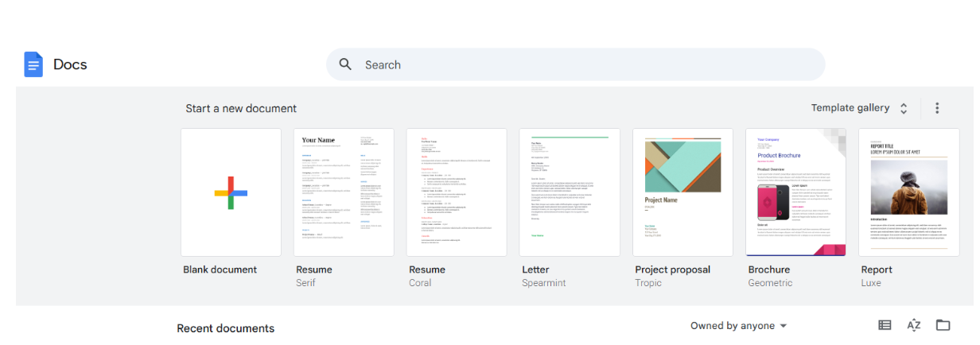Expand the Template gallery arrows
The width and height of the screenshot is (980, 345).
[904, 108]
